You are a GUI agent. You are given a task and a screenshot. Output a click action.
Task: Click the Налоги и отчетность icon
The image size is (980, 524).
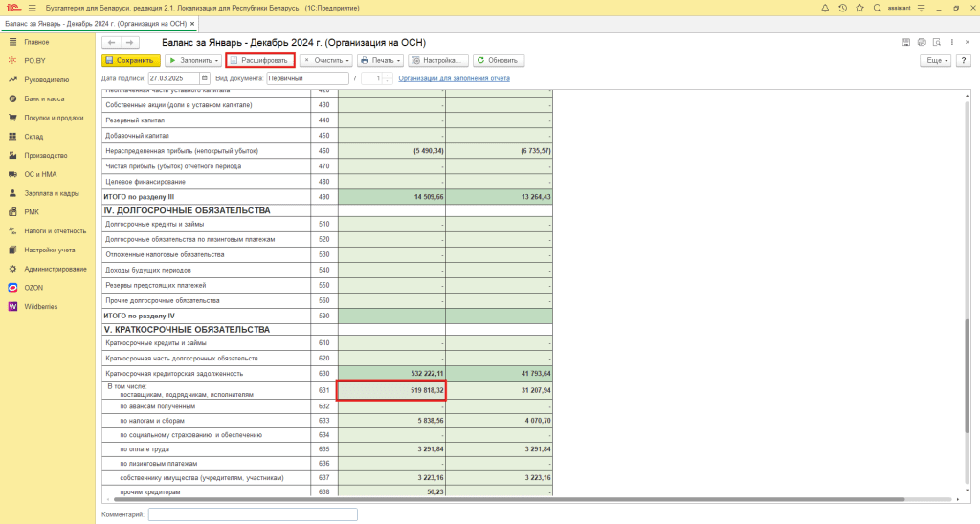click(x=12, y=231)
